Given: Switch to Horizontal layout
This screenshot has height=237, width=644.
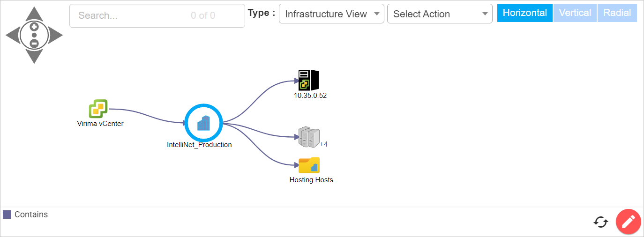Looking at the screenshot, I should coord(524,13).
